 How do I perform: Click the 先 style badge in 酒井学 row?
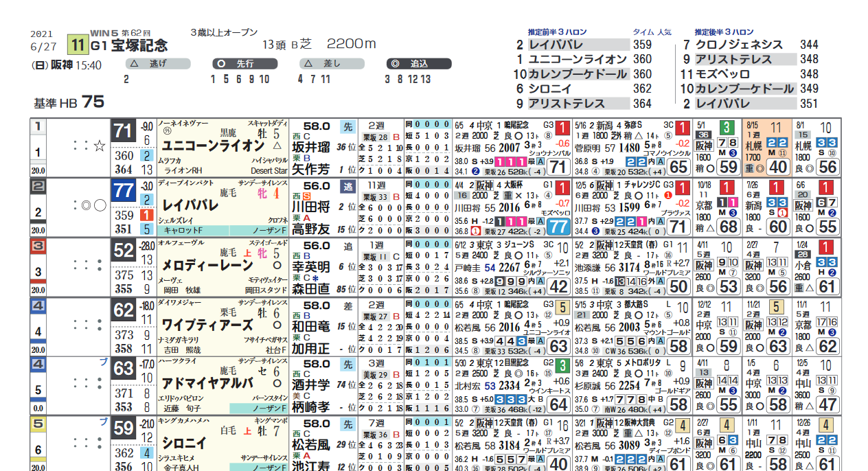[x=348, y=365]
